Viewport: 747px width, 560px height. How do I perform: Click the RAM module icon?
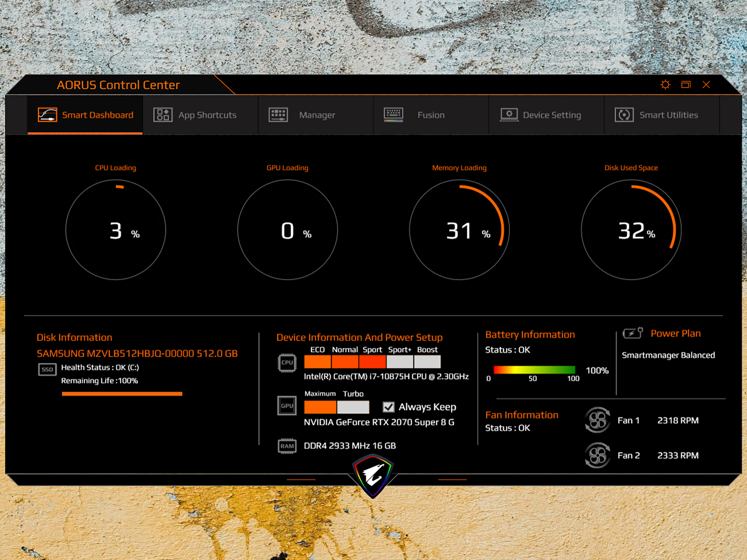(x=287, y=446)
